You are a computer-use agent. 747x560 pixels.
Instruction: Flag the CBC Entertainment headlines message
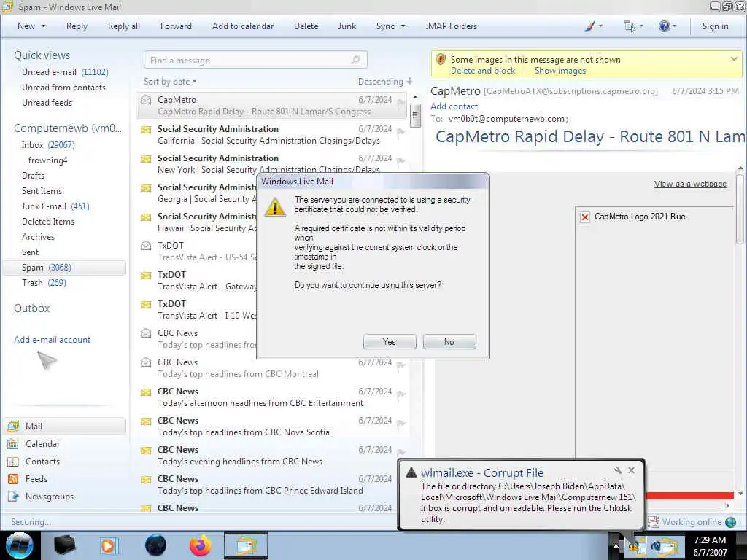point(400,394)
